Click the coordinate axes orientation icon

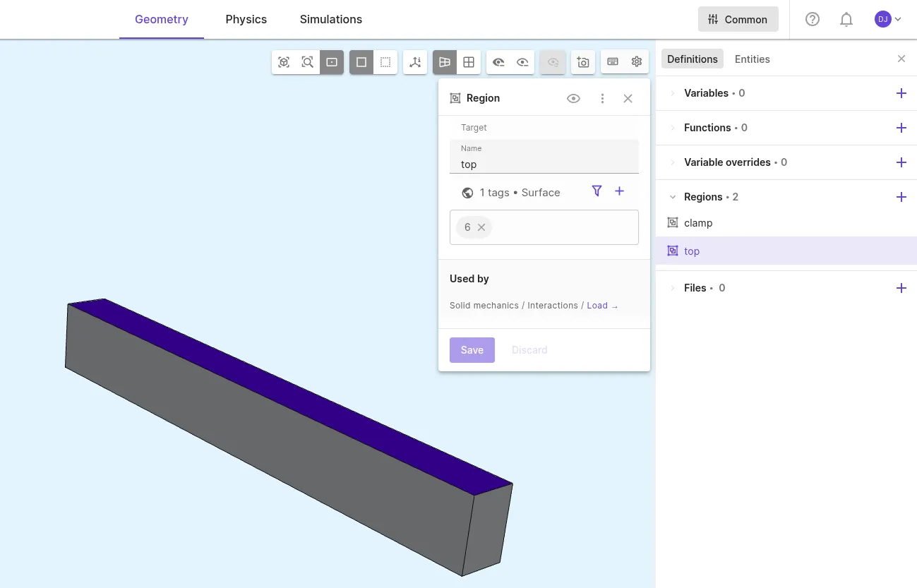tap(415, 62)
